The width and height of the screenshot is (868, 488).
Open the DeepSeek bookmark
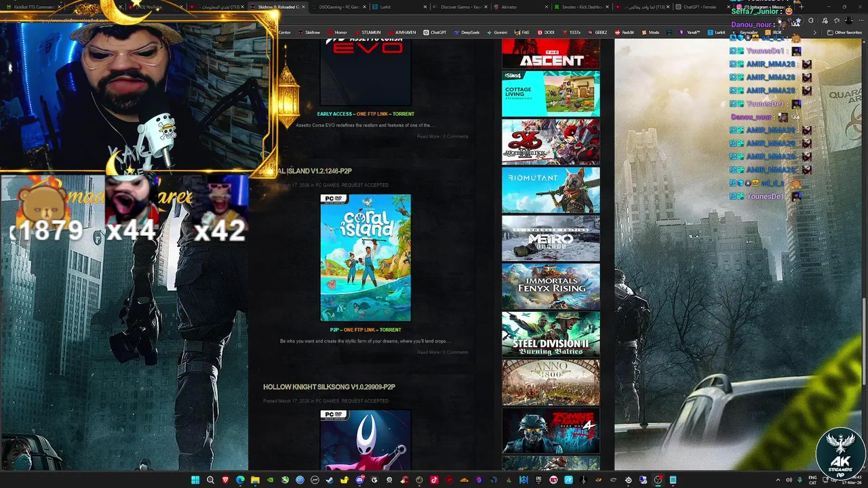pyautogui.click(x=467, y=33)
